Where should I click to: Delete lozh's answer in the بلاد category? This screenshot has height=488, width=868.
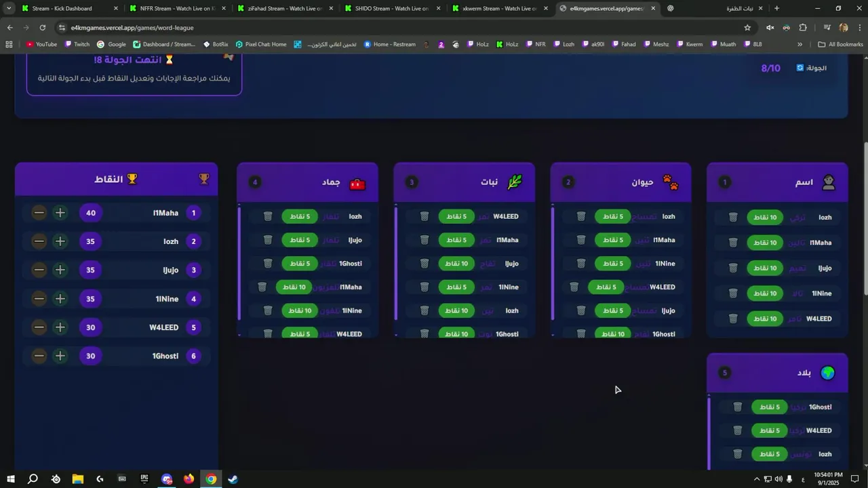(x=738, y=453)
